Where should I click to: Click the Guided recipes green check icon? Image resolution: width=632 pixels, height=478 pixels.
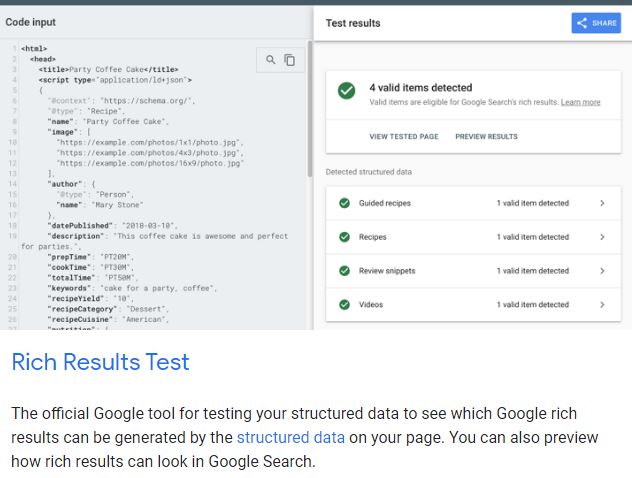344,203
